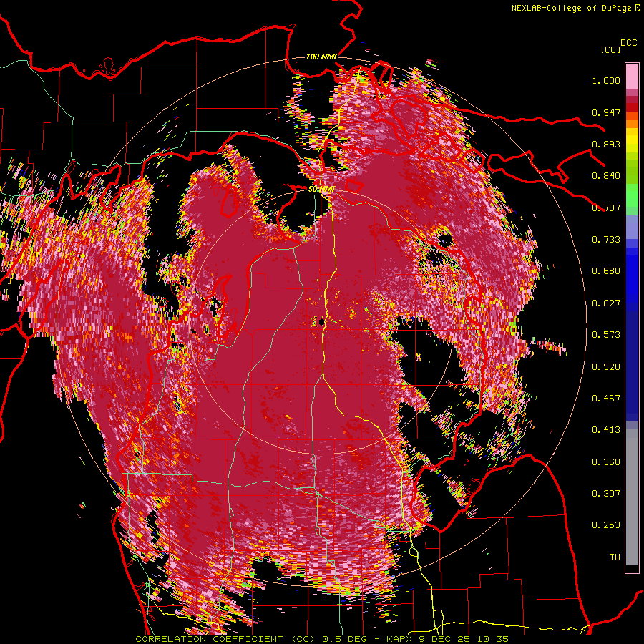Viewport: 644px width, 644px height.
Task: Click the black radar site dot at center
Action: tap(322, 322)
